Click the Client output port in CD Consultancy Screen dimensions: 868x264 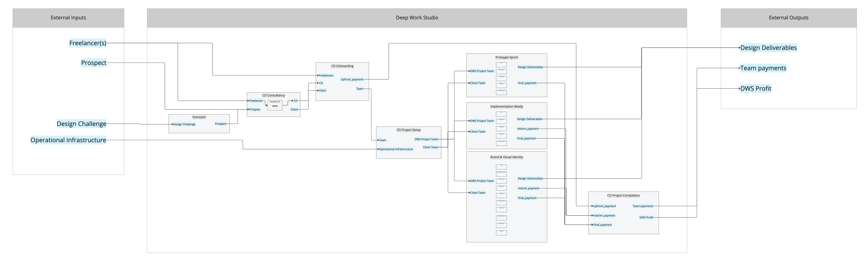point(294,109)
